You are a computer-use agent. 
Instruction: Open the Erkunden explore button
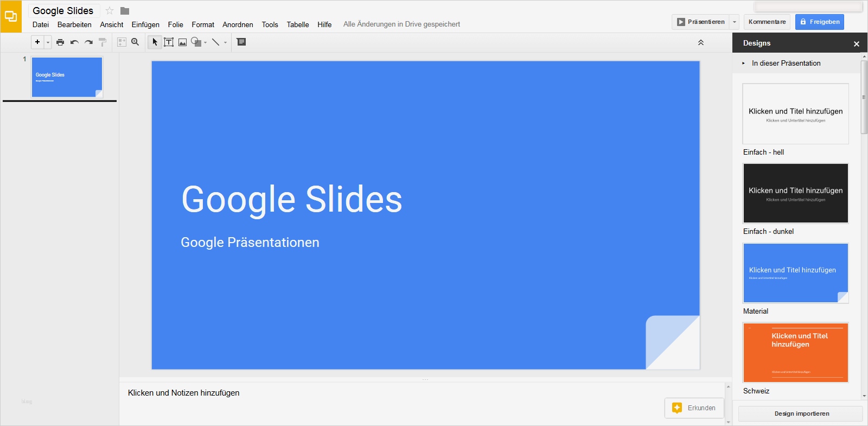(x=694, y=408)
